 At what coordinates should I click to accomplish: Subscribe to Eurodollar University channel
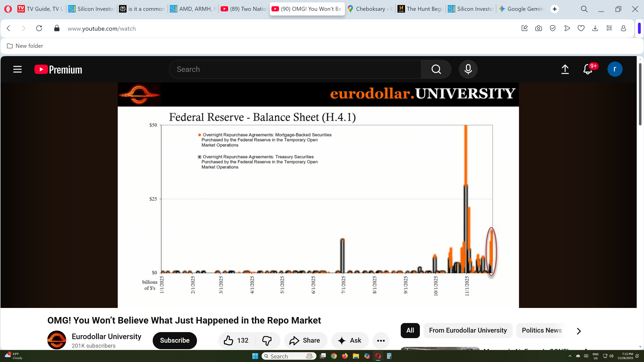tap(175, 340)
